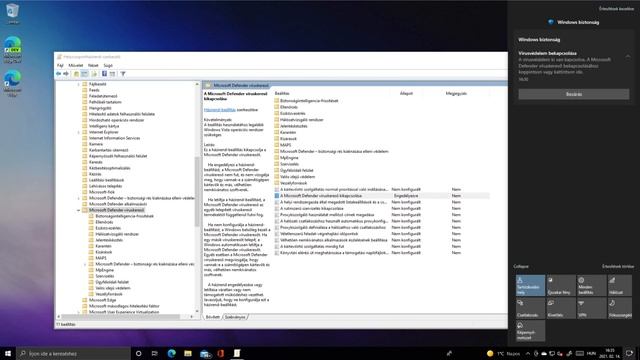Click in the taskbar search box

click(73, 353)
